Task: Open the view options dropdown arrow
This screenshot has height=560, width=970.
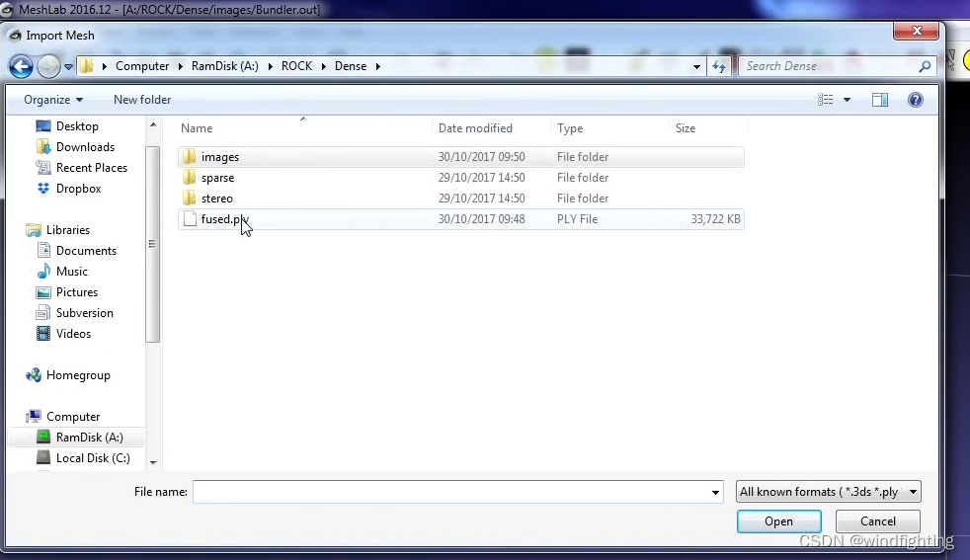Action: tap(847, 100)
